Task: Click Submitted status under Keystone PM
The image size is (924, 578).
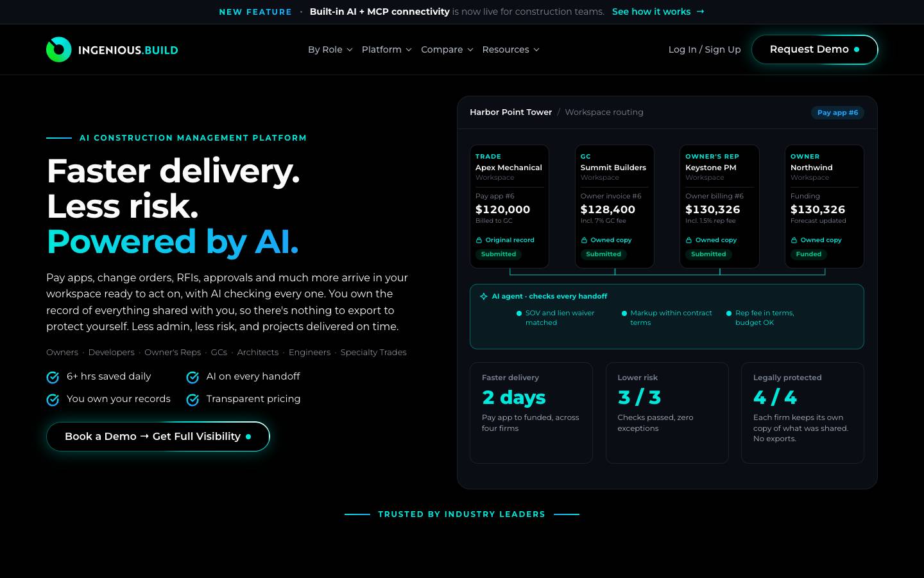Action: pos(708,254)
